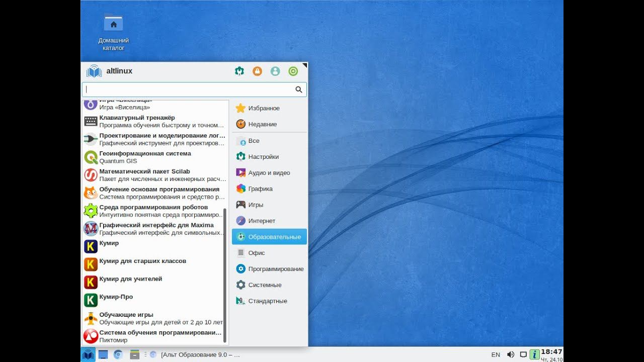Launch Quantum GIS Геоинформационная система
The image size is (644, 362).
[154, 157]
